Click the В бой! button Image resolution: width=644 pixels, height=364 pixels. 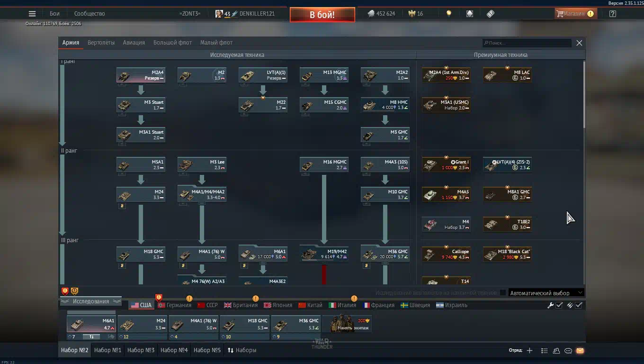pyautogui.click(x=322, y=15)
